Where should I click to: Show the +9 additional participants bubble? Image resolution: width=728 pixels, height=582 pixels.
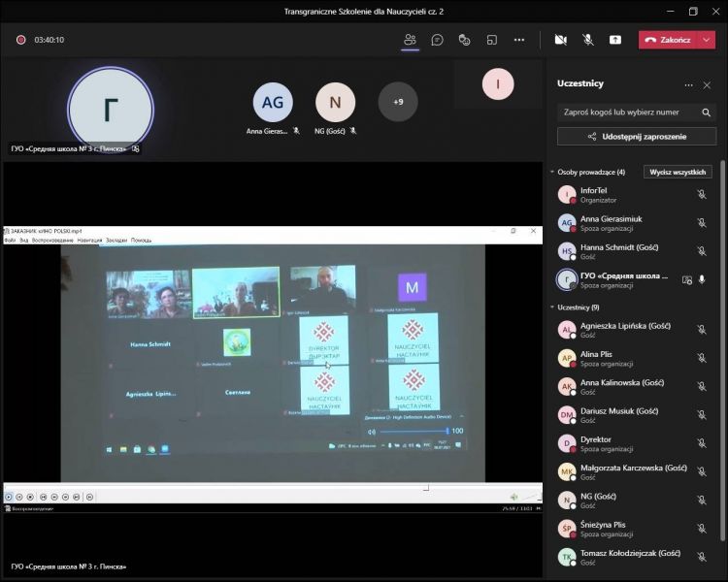398,102
